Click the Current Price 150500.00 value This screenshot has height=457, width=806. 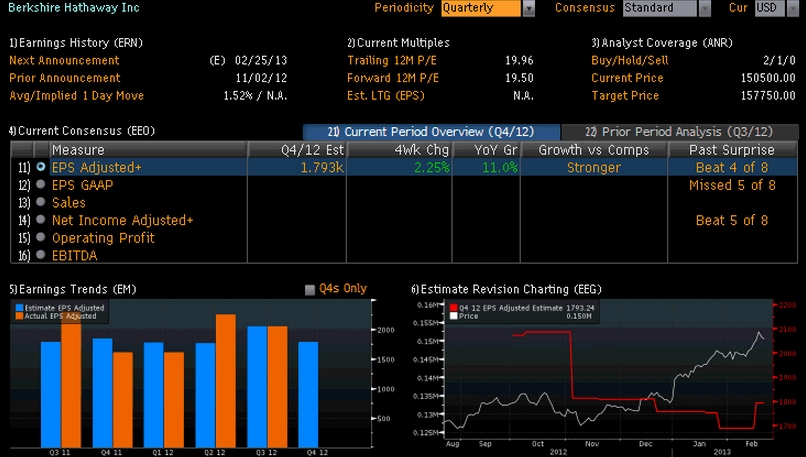click(768, 78)
